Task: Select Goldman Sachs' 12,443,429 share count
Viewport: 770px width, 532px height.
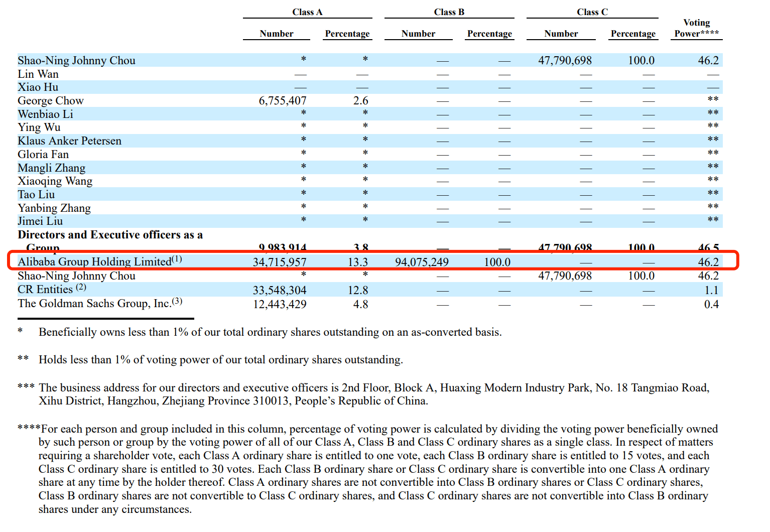Action: 279,304
